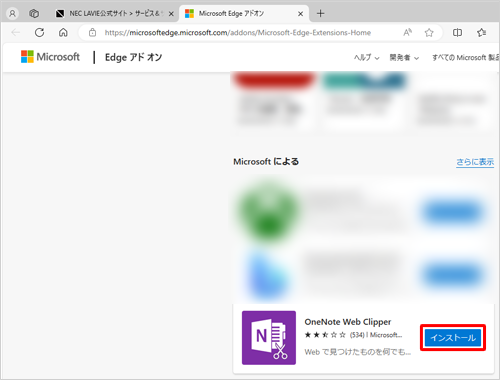Click インストール for OneNote Web Clipper

click(x=453, y=338)
